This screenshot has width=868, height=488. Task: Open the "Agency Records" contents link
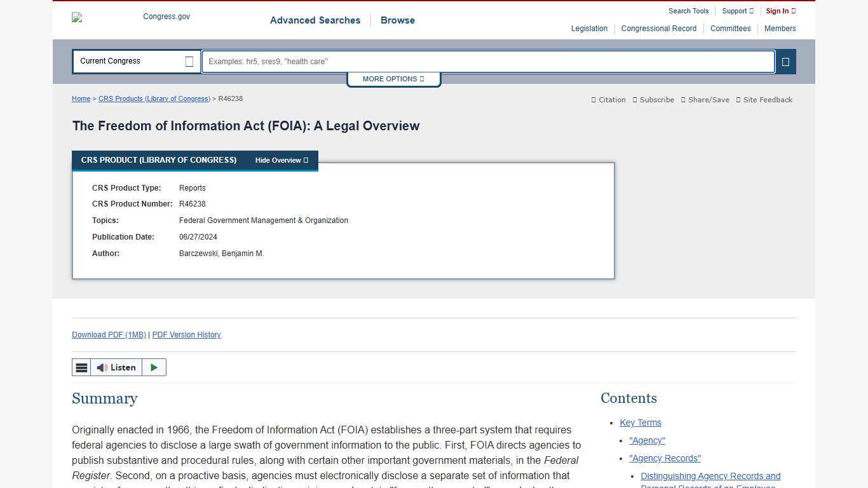point(664,458)
